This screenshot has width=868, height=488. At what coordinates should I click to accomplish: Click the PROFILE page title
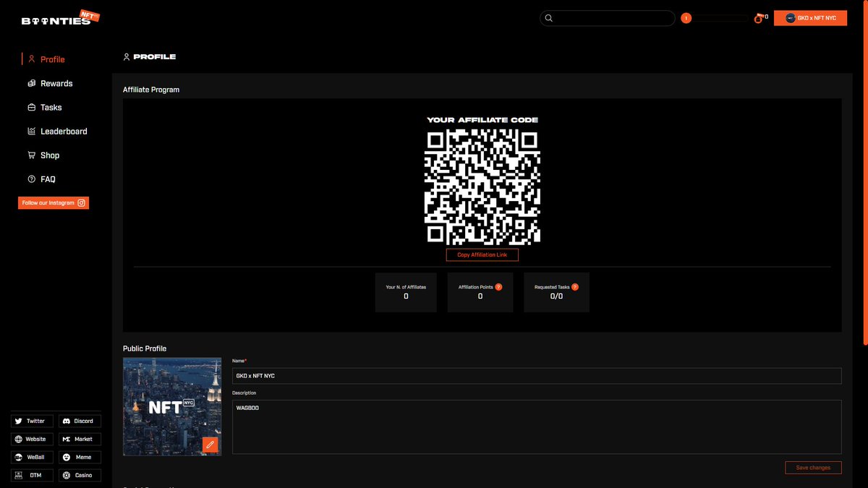(154, 56)
